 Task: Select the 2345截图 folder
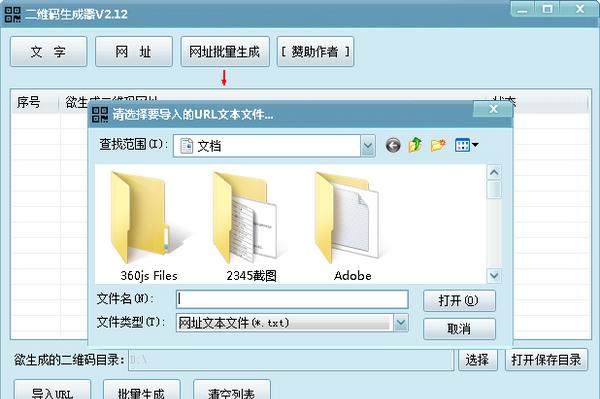tap(251, 226)
